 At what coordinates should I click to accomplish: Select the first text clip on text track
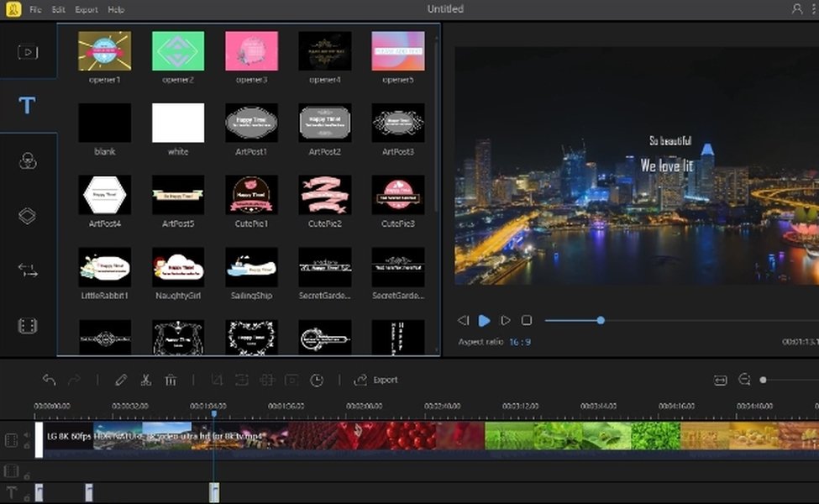click(x=39, y=492)
